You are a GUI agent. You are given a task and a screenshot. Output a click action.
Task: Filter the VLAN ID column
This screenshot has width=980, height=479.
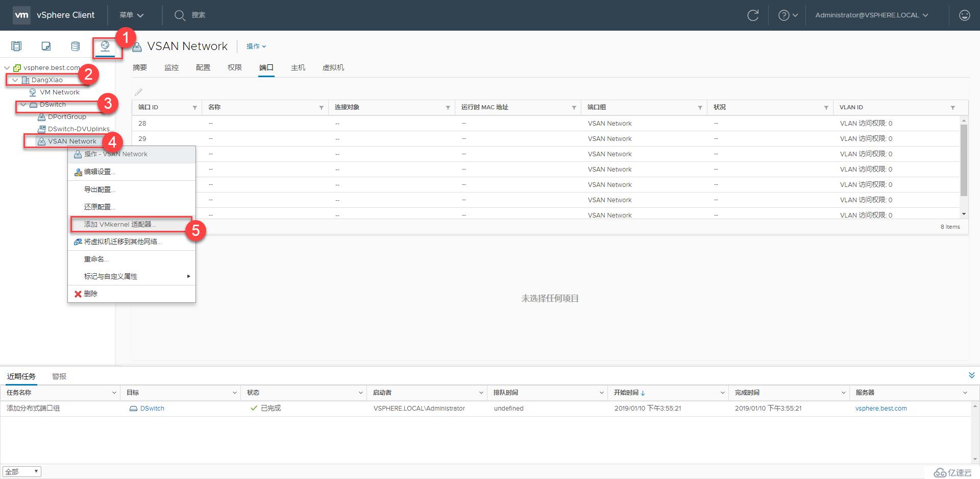952,107
